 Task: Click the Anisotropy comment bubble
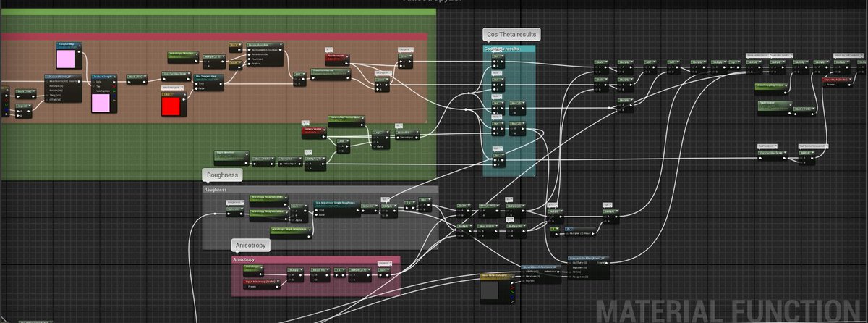250,246
